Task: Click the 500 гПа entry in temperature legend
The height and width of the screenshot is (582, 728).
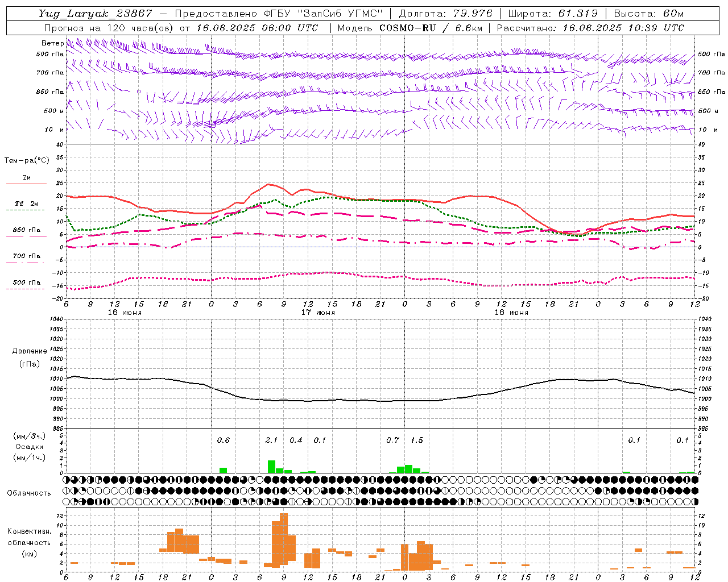Action: pos(27,282)
